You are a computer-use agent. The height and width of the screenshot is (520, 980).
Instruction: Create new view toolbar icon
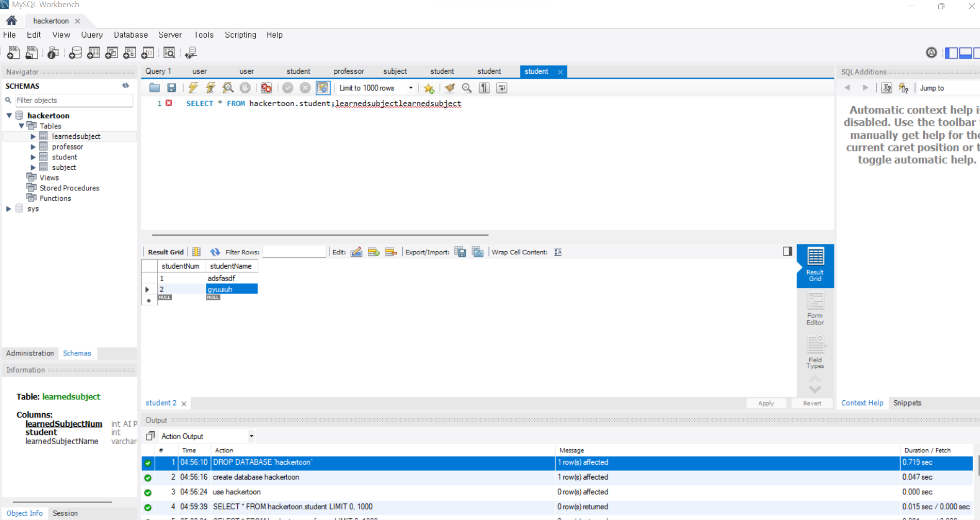[x=111, y=53]
